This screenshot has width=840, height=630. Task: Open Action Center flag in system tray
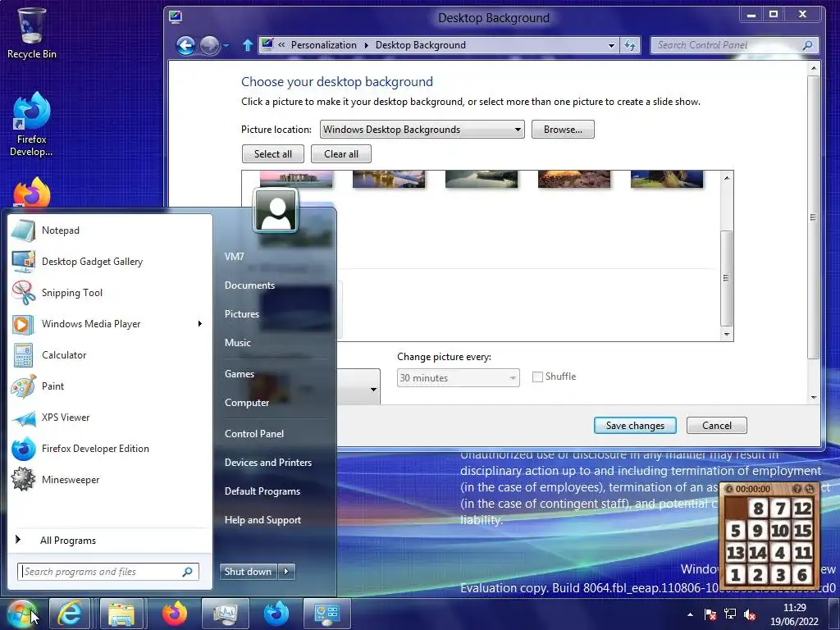(710, 614)
